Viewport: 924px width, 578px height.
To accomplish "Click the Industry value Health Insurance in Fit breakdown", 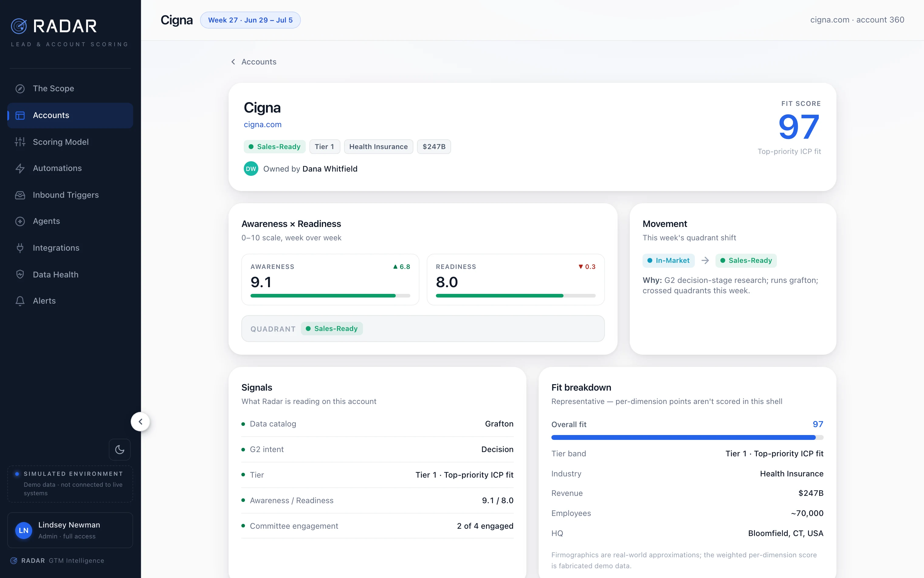I will [x=791, y=474].
